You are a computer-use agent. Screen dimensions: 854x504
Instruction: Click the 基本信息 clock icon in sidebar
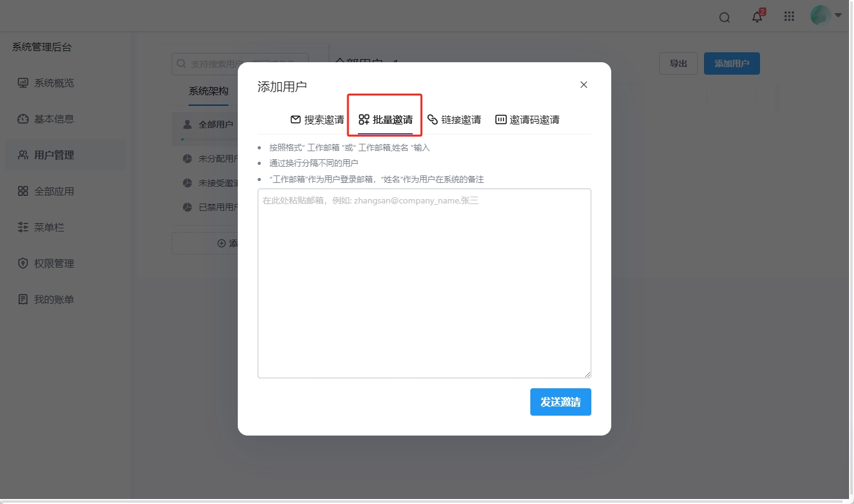pos(21,118)
